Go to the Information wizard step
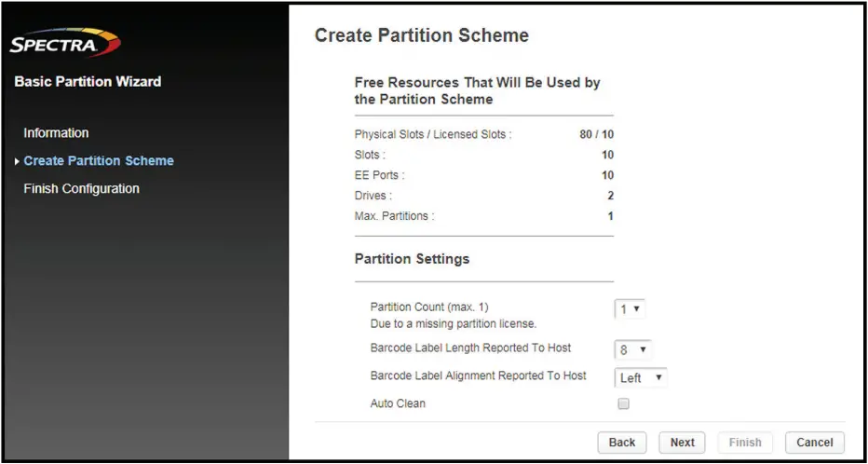This screenshot has height=464, width=868. [x=56, y=133]
